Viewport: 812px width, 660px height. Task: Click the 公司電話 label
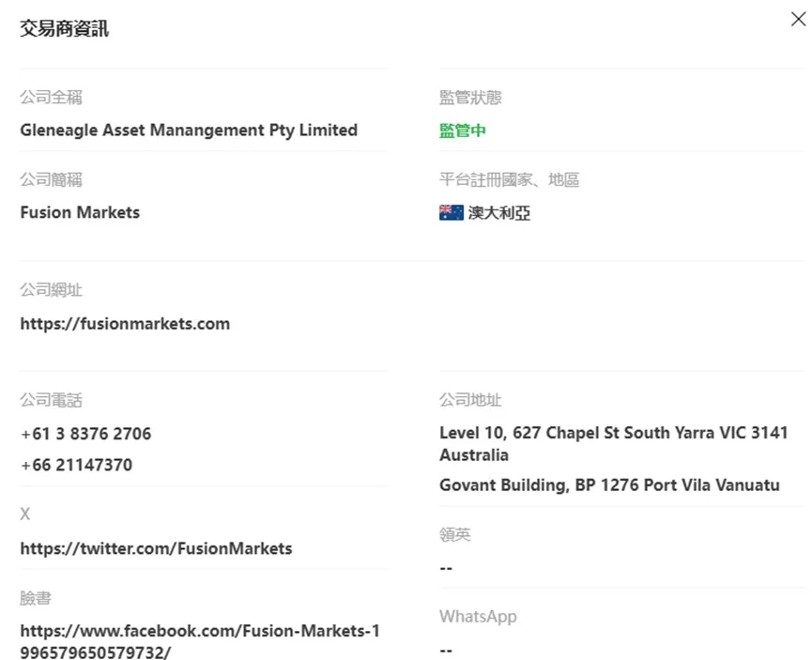pyautogui.click(x=51, y=400)
